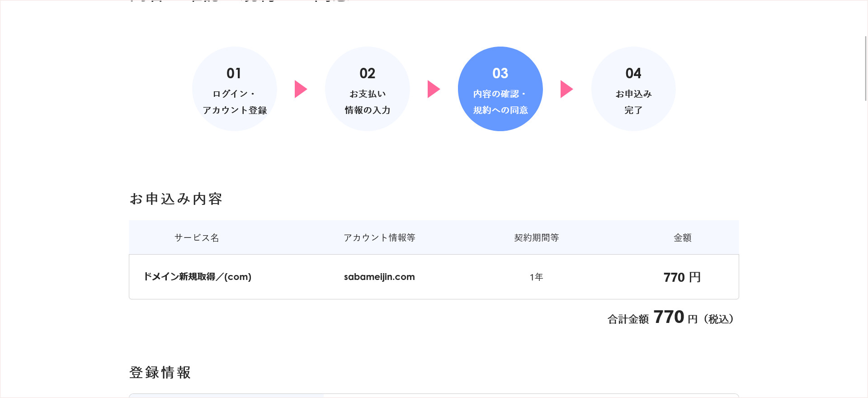The height and width of the screenshot is (398, 868).
Task: Click the 合計金額 total label
Action: (x=628, y=319)
